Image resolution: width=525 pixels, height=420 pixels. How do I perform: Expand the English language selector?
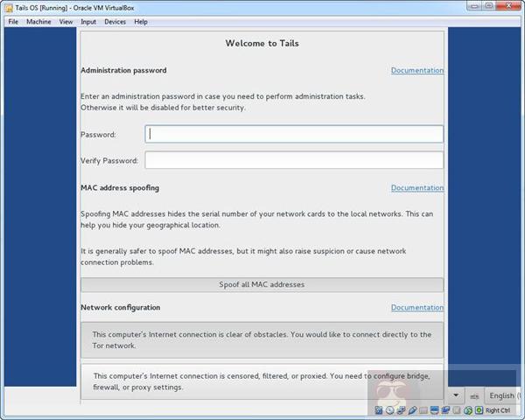click(x=504, y=395)
